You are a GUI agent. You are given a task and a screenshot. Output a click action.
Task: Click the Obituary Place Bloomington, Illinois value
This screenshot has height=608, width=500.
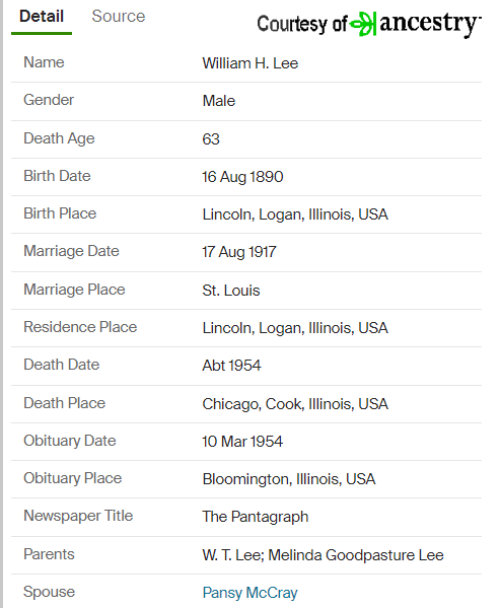pyautogui.click(x=289, y=479)
